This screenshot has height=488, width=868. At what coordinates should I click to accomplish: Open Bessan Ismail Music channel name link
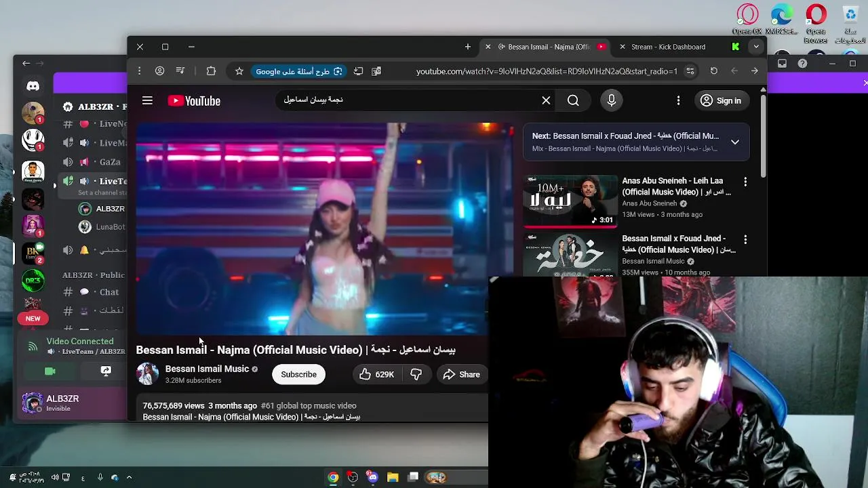207,369
